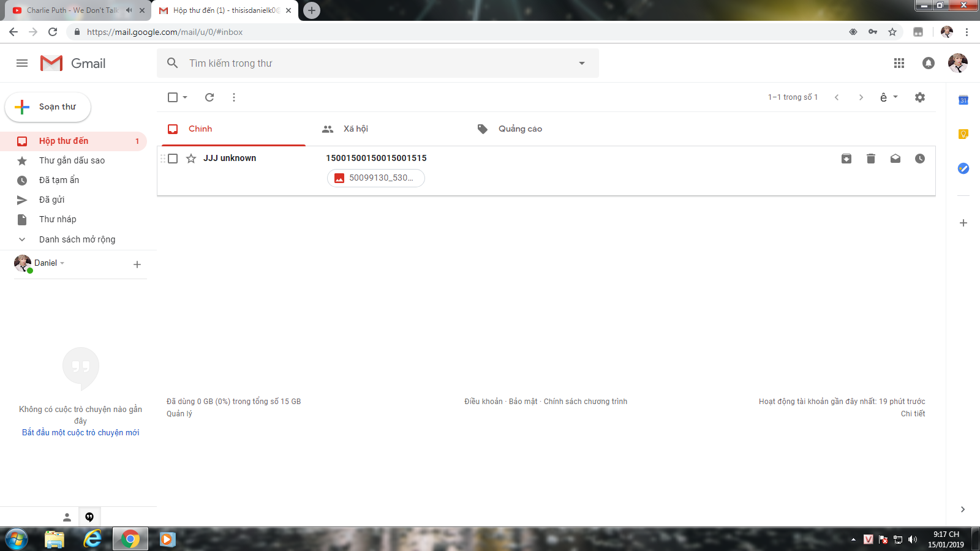
Task: Expand Danh sách mở rộng
Action: tap(73, 239)
